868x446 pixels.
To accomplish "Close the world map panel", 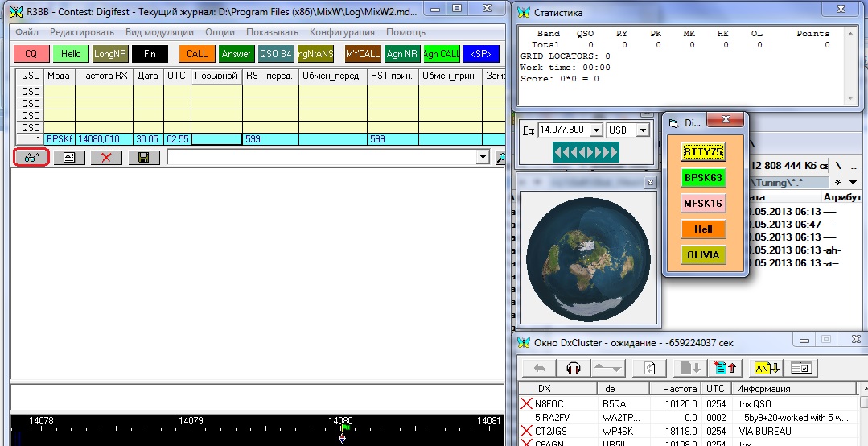I will [x=649, y=184].
